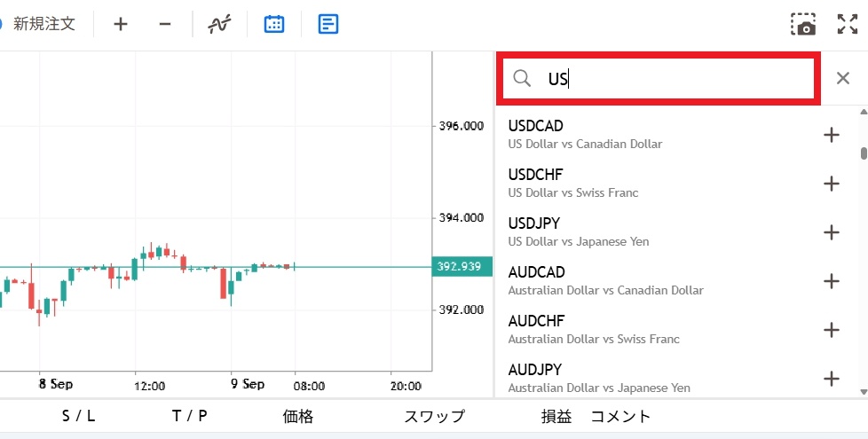Clear search with the X icon
The image size is (868, 439).
click(842, 78)
